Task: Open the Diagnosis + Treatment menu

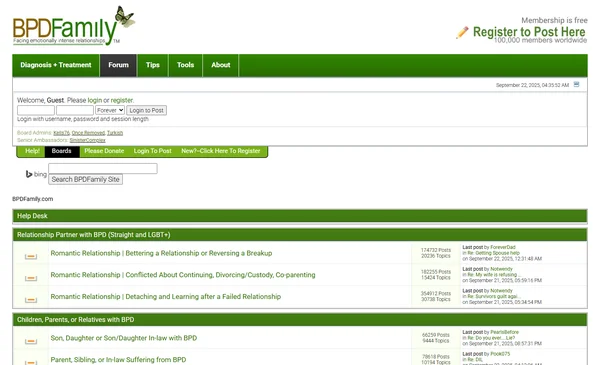Action: pyautogui.click(x=56, y=65)
